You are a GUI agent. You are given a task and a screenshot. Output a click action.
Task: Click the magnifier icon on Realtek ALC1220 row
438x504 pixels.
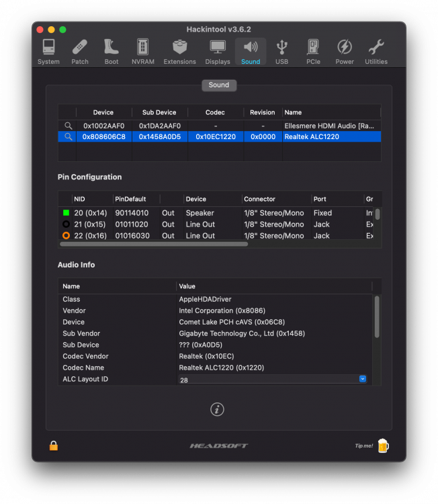click(68, 136)
